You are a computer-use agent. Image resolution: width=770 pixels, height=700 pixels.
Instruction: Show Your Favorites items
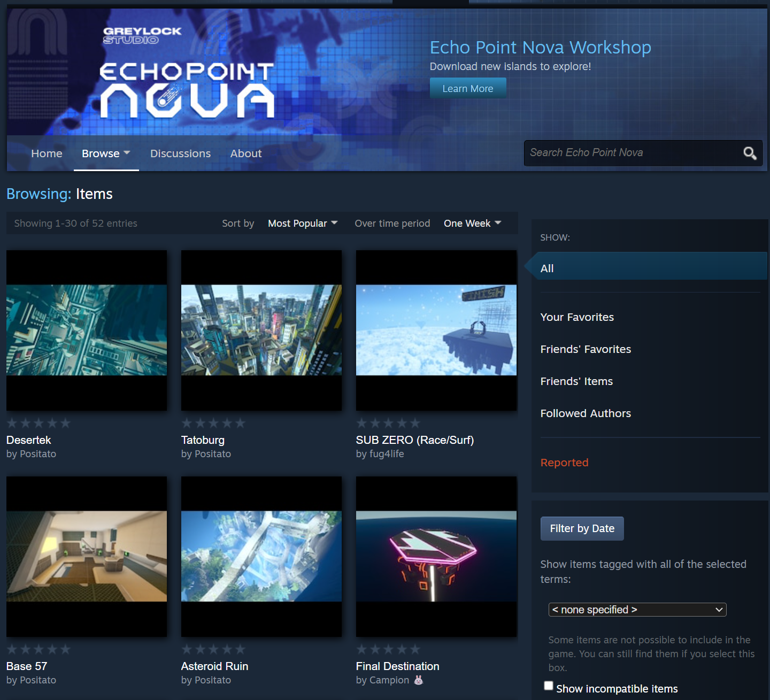tap(577, 317)
